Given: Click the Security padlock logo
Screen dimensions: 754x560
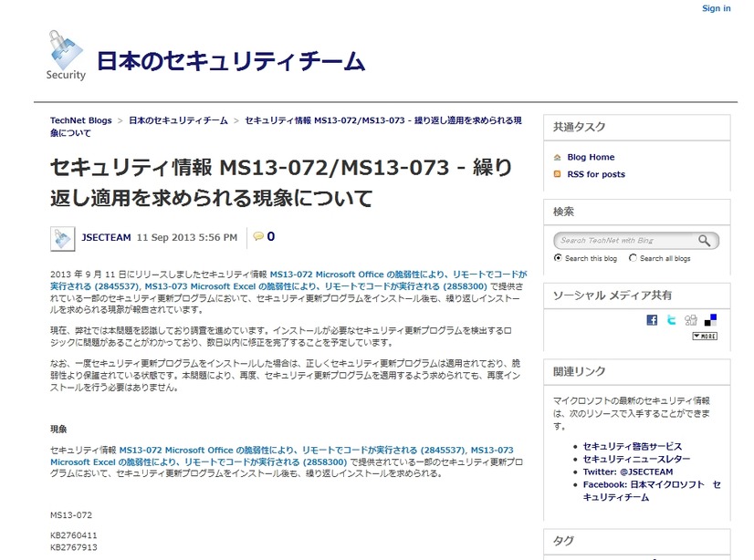Looking at the screenshot, I should (66, 55).
